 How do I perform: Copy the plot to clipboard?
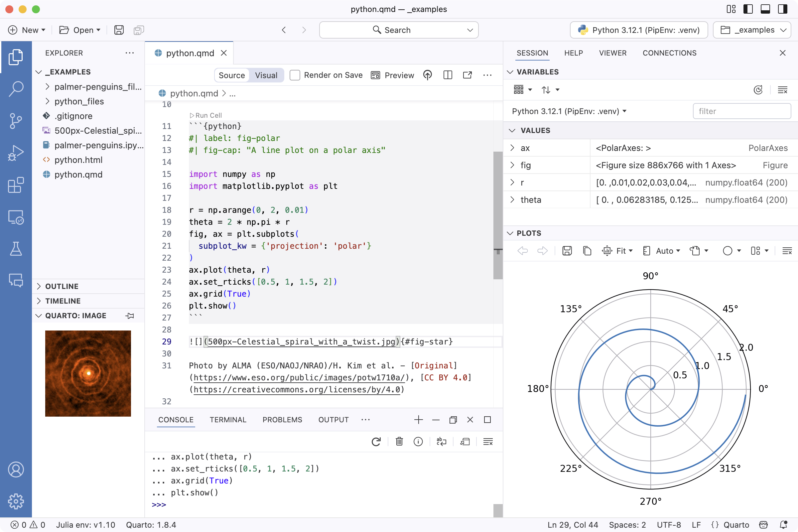[x=587, y=250]
